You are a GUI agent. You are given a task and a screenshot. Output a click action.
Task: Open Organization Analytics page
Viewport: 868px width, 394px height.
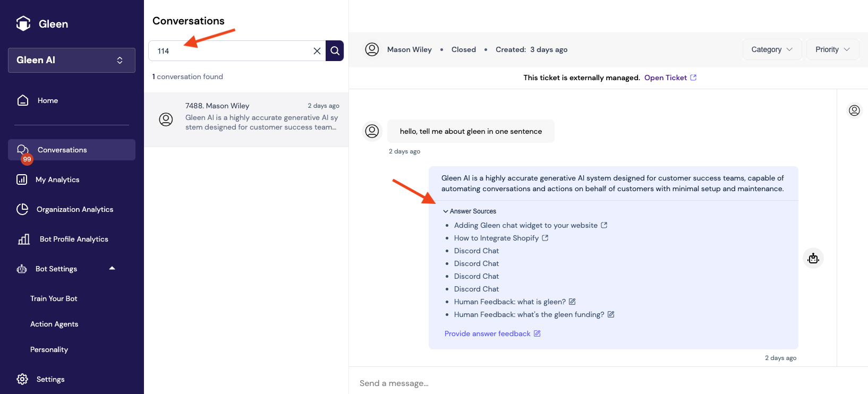click(x=75, y=209)
